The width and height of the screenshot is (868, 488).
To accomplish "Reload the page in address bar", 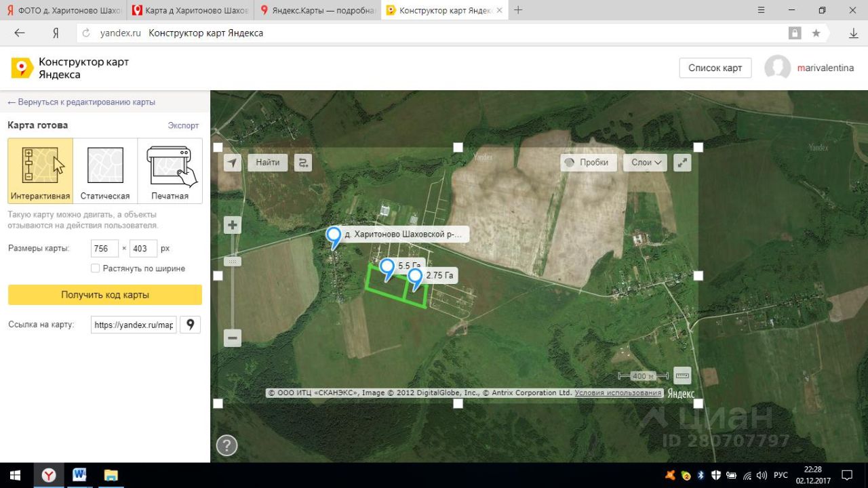I will tap(85, 33).
